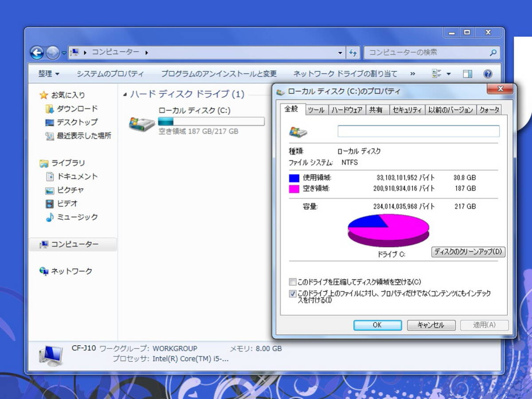Expand the address bar history dropdown
The width and height of the screenshot is (532, 399).
[340, 53]
